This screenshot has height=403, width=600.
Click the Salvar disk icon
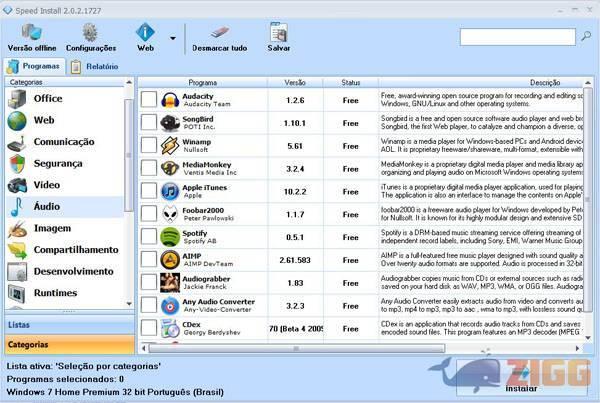coord(279,30)
